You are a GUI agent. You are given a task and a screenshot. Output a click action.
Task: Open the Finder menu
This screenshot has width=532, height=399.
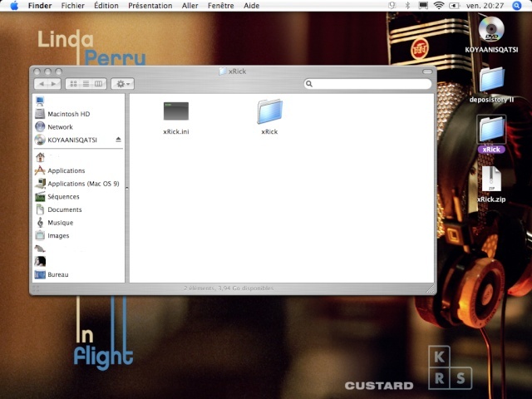[40, 6]
